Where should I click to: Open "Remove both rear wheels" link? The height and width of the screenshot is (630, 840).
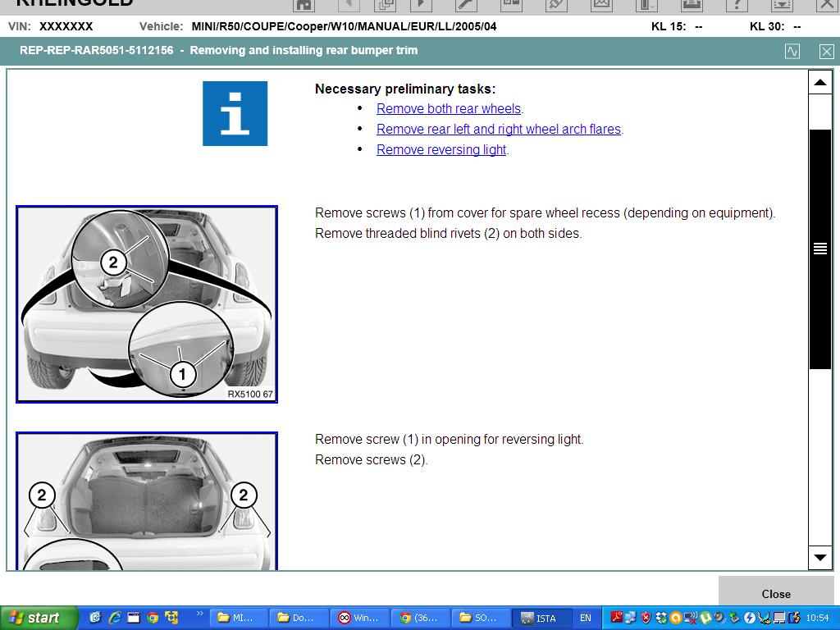tap(449, 109)
